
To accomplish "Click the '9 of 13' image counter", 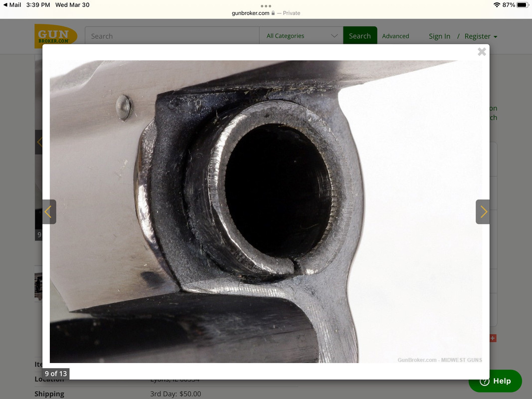I will (x=56, y=374).
